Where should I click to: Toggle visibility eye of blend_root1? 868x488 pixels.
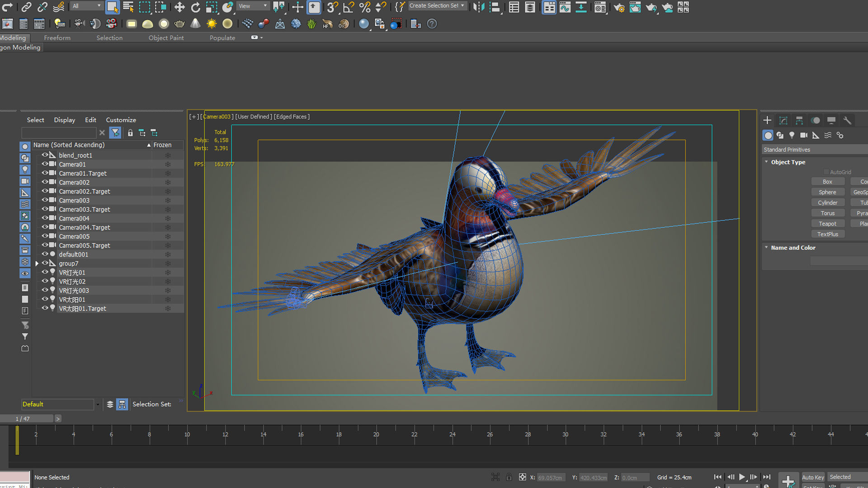pyautogui.click(x=45, y=155)
